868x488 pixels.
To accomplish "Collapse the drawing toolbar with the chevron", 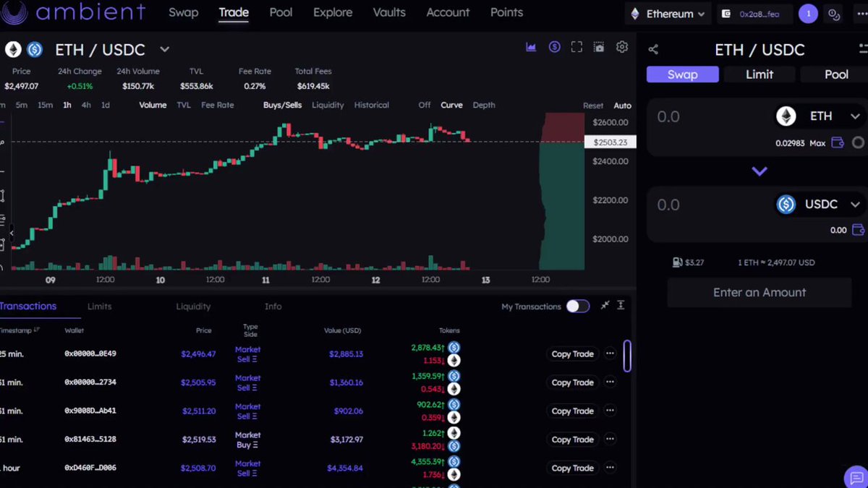I will coord(10,233).
